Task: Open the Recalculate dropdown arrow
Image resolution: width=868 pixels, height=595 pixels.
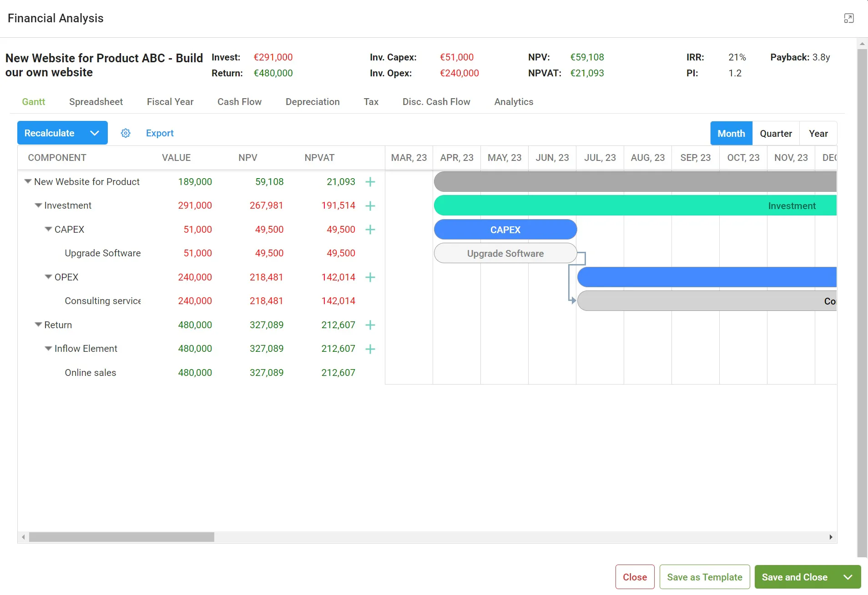Action: click(95, 133)
